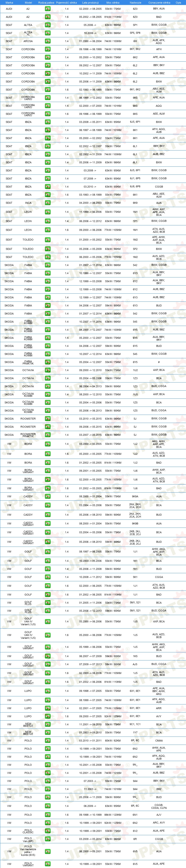186x868 pixels.
Task: Click the fuel icon in the VW NEW BEETLE 9C1, 1C1 row
Action: pyautogui.click(x=48, y=724)
